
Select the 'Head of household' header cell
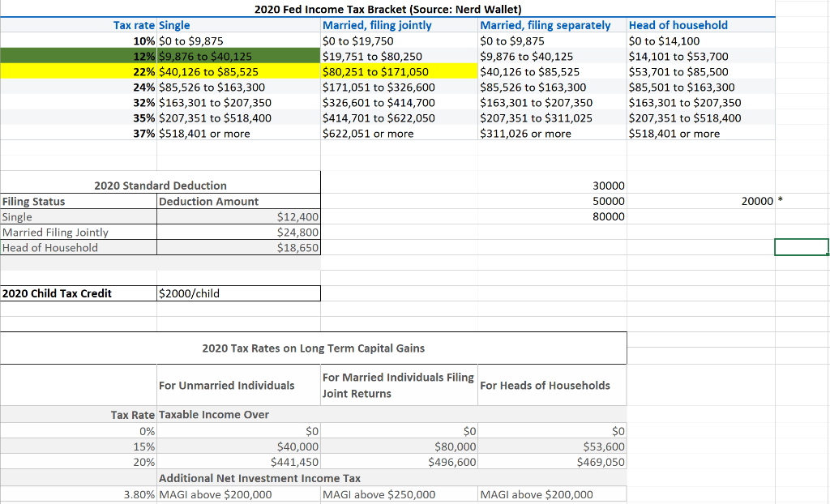tap(701, 25)
